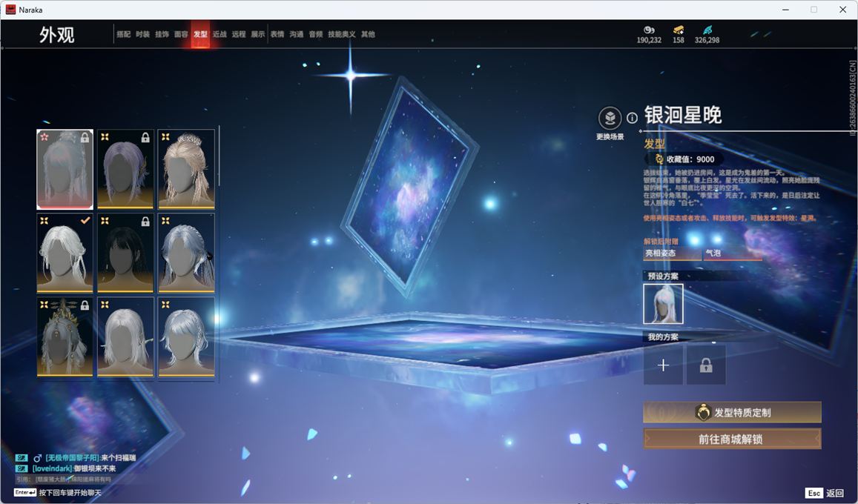Image resolution: width=858 pixels, height=504 pixels.
Task: Click the 更换场景 cube icon
Action: point(610,118)
